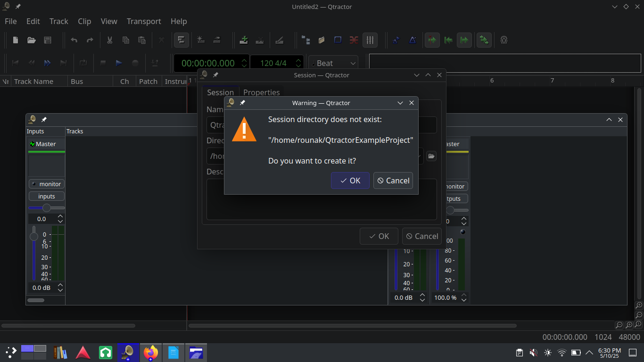Click the transport Stop square button
This screenshot has width=644, height=362.
coord(103,63)
